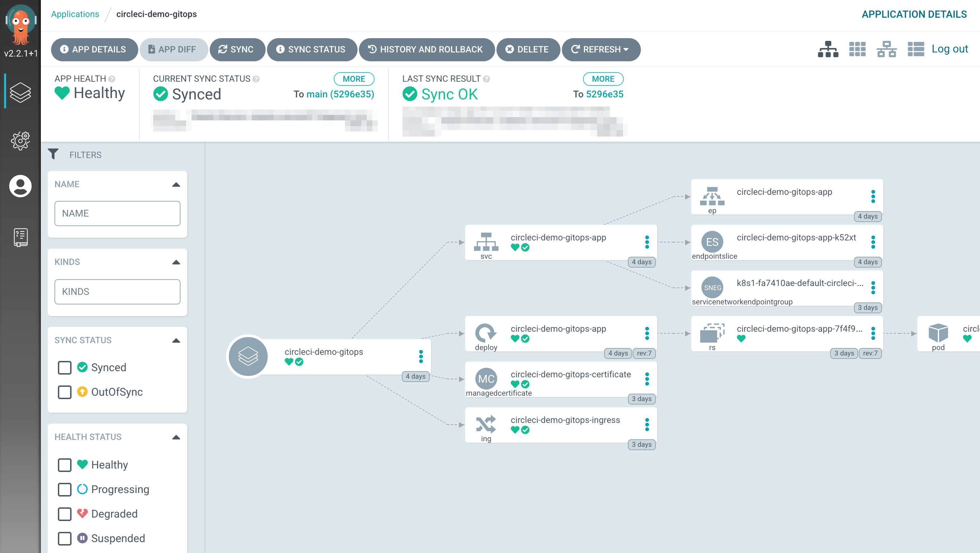Focus the NAME filter input field
Image resolution: width=980 pixels, height=553 pixels.
click(117, 214)
